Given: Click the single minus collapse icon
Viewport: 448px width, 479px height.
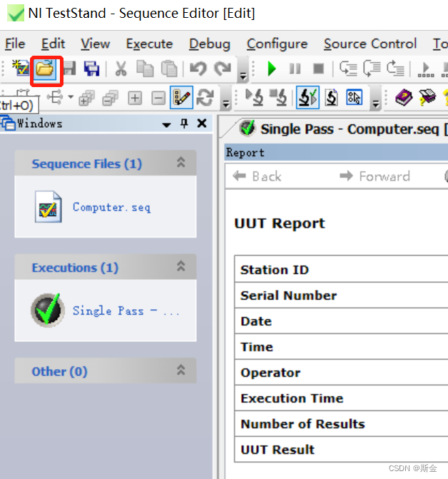Looking at the screenshot, I should tap(158, 99).
